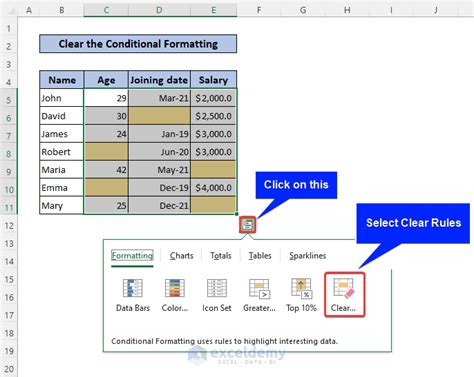474x377 pixels.
Task: Click John's age cell showing 29
Action: point(106,98)
